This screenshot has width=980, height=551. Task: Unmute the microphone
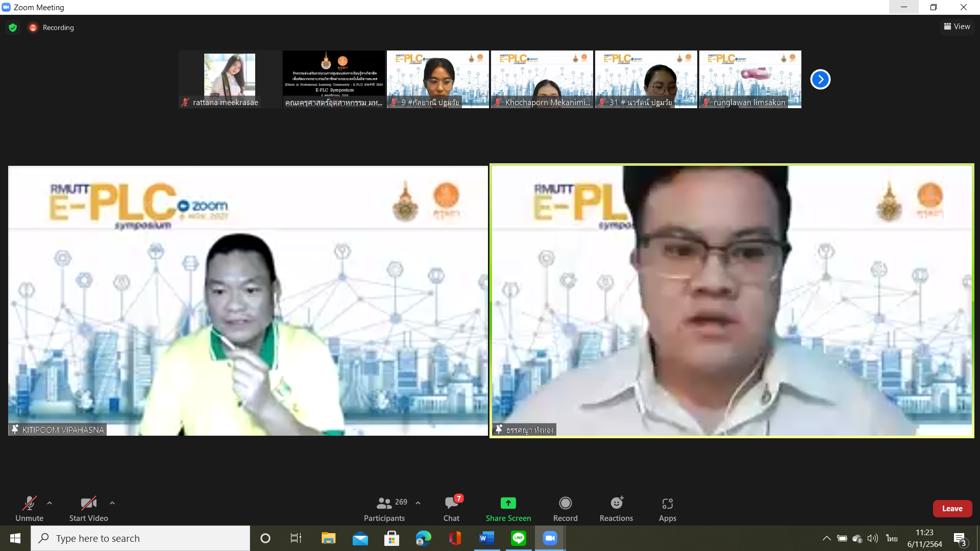tap(30, 509)
